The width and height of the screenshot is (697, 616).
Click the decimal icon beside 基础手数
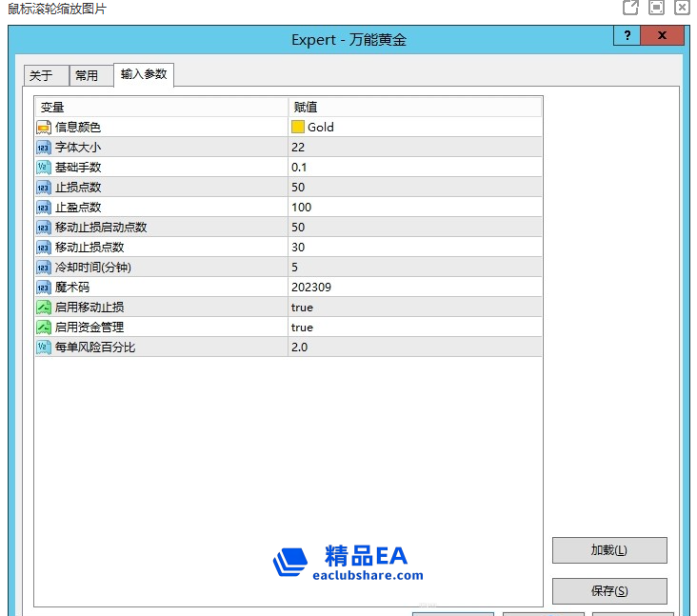44,168
